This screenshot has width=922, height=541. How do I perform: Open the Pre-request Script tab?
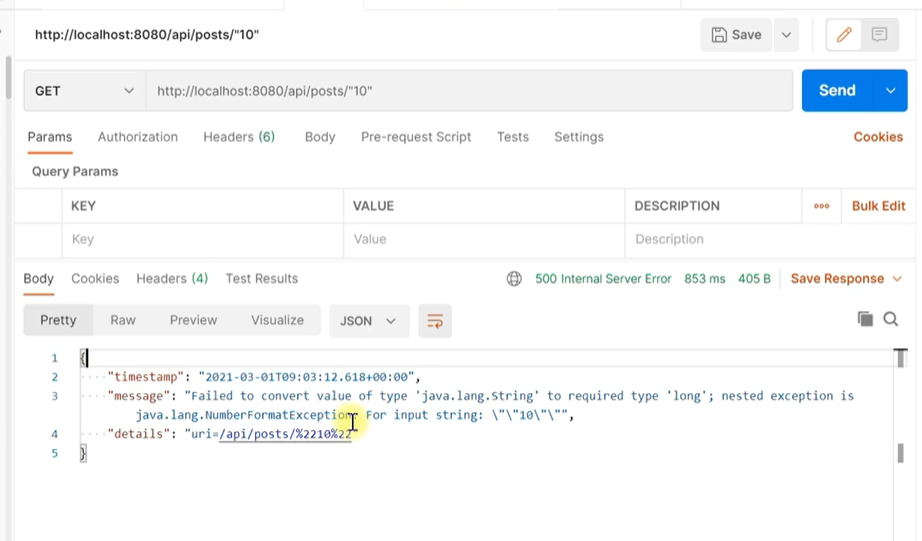click(416, 137)
